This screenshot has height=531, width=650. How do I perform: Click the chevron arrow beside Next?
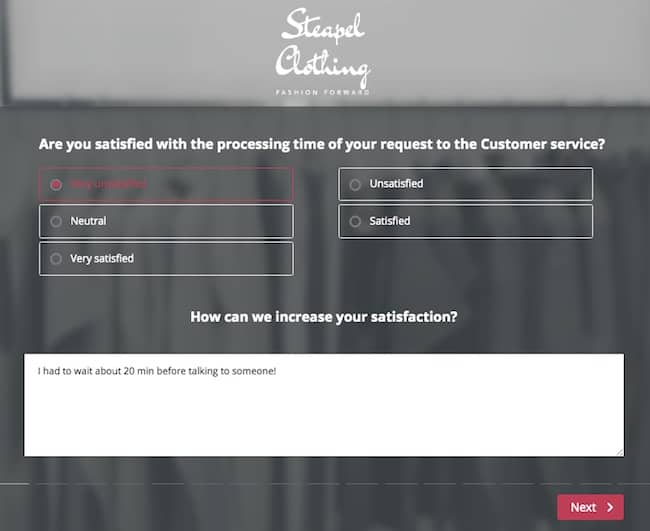(610, 507)
